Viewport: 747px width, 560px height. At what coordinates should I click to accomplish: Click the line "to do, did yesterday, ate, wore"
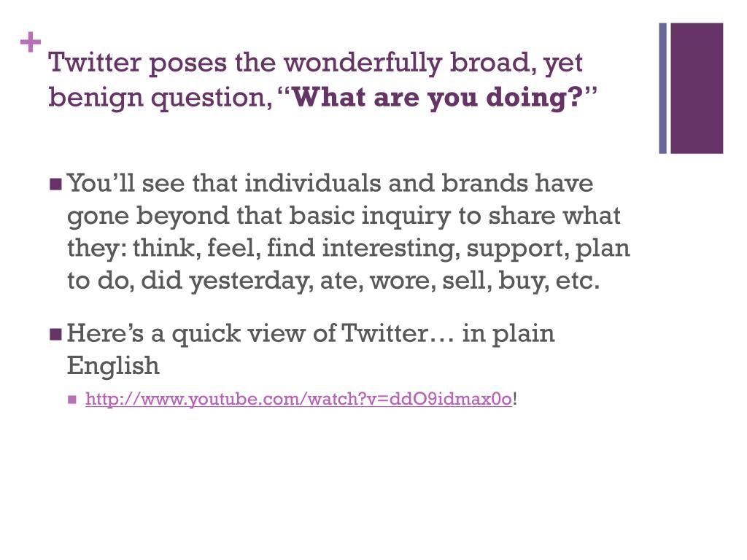333,281
